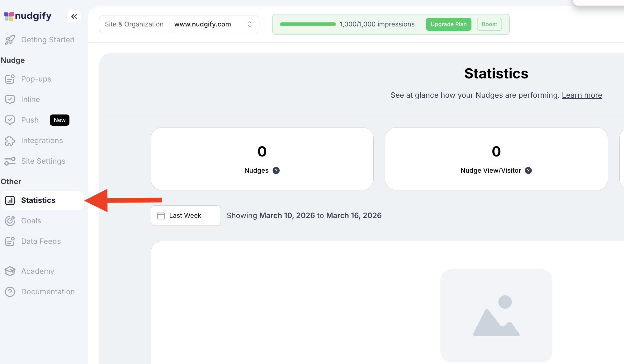Viewport: 624px width, 364px height.
Task: Click the Data Feeds icon
Action: pyautogui.click(x=10, y=241)
